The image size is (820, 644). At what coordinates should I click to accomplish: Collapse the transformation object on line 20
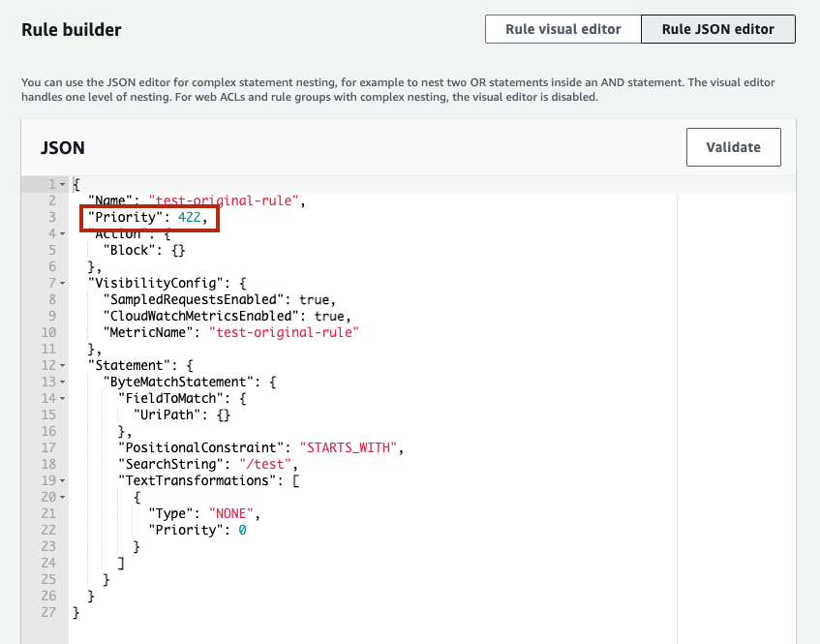click(63, 497)
